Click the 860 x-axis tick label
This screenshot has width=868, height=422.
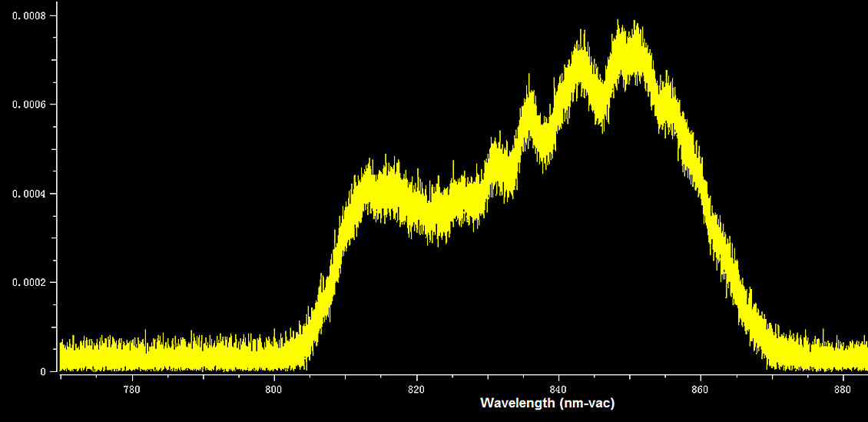pyautogui.click(x=701, y=387)
